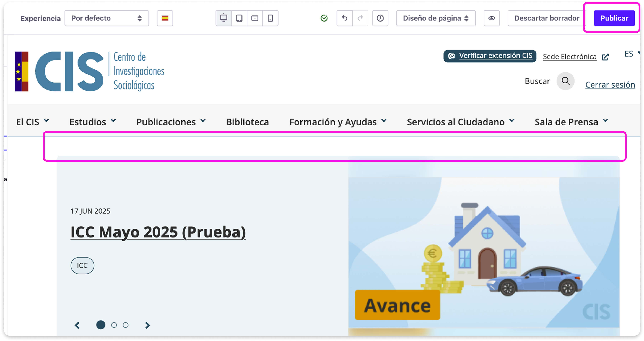644x341 pixels.
Task: Click the search magnifier icon
Action: click(565, 81)
